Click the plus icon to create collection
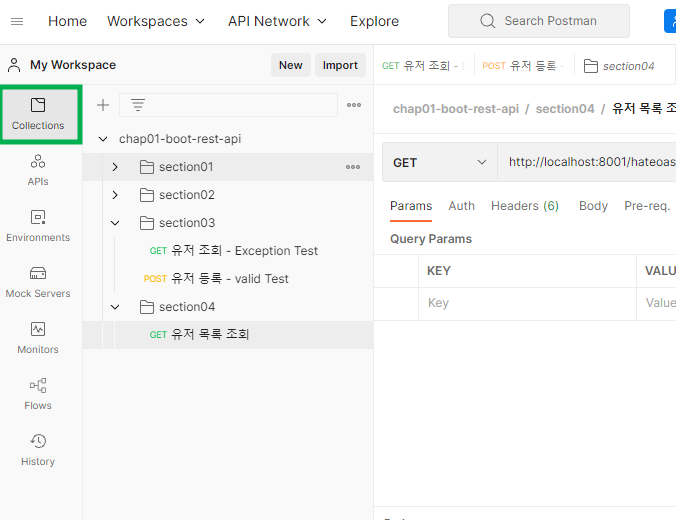 (103, 105)
